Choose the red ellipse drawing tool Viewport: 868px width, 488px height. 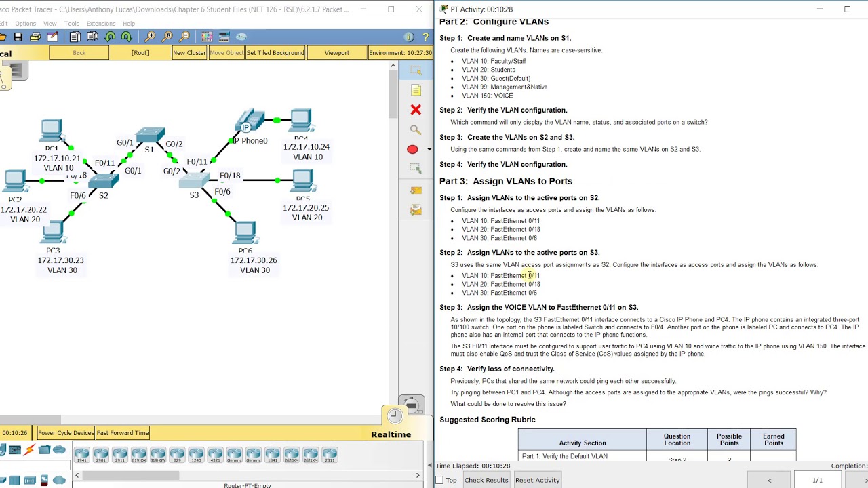click(x=412, y=149)
